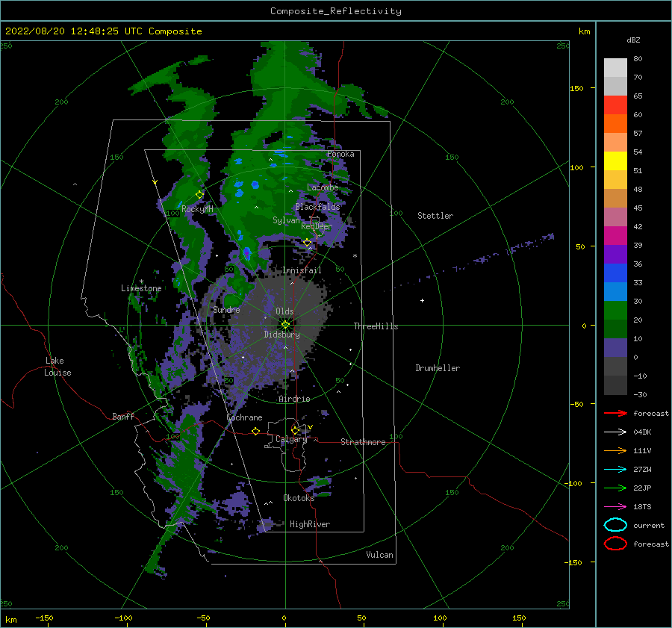
Task: Click the red forecast ellipse icon
Action: pos(615,544)
